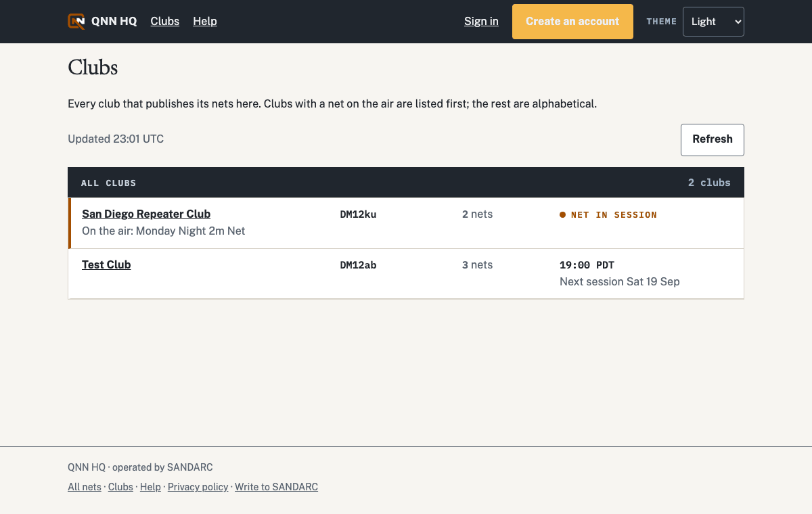Click the "19:00 PDT" time
Viewport: 812px width, 514px height.
point(587,265)
